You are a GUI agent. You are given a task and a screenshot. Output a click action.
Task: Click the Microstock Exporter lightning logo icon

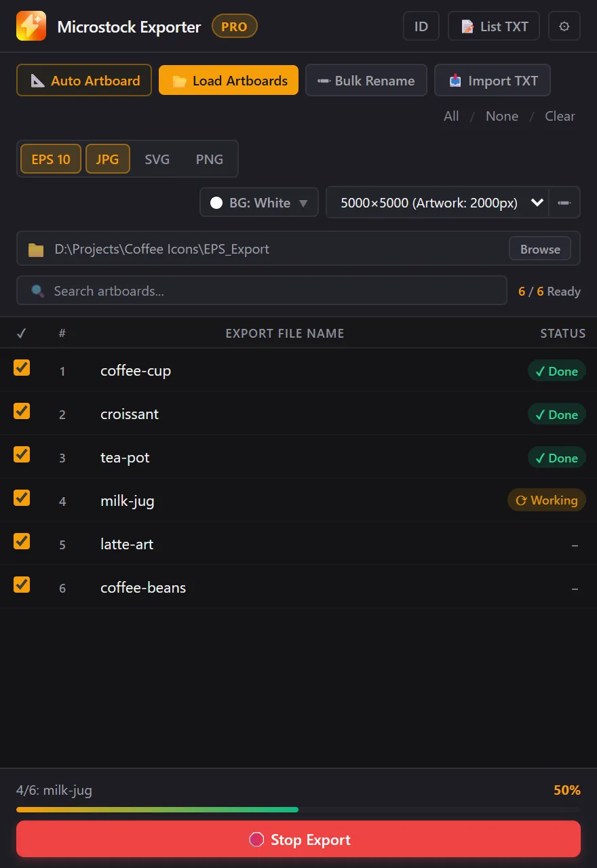click(x=31, y=26)
